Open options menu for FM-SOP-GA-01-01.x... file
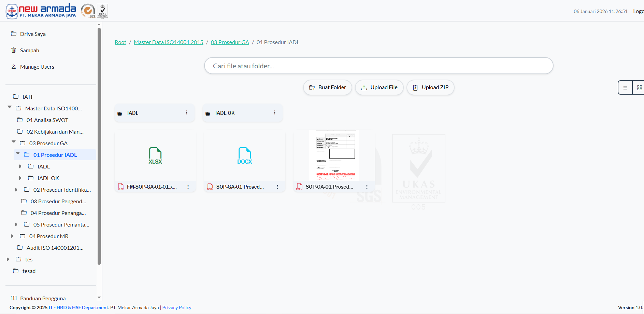This screenshot has width=644, height=314. (x=188, y=187)
